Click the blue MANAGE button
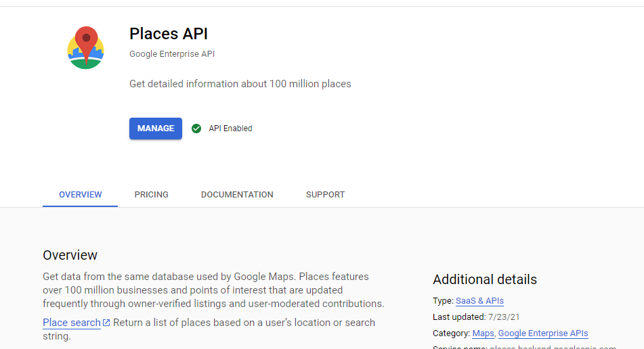Viewport: 644px width, 349px height. tap(156, 129)
